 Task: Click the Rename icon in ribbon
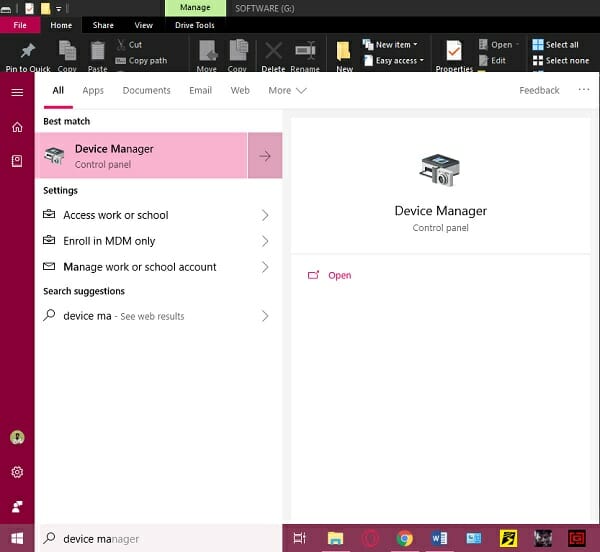[x=305, y=51]
